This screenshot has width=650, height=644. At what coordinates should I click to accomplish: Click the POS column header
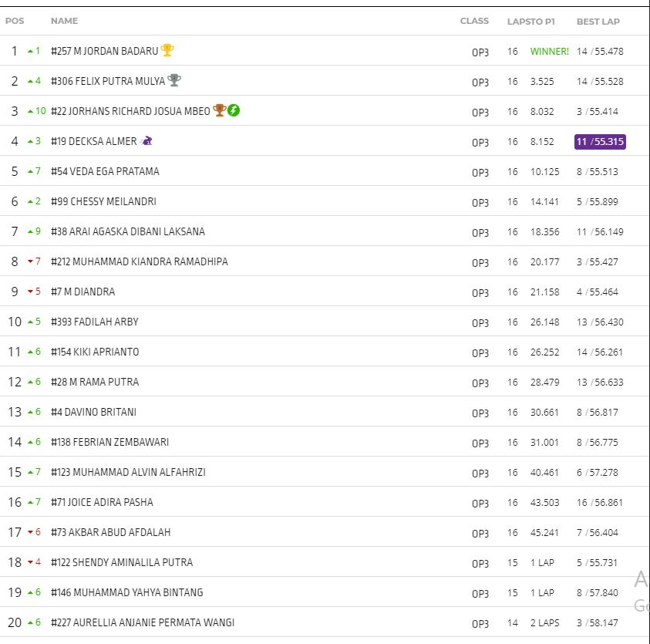tap(15, 21)
